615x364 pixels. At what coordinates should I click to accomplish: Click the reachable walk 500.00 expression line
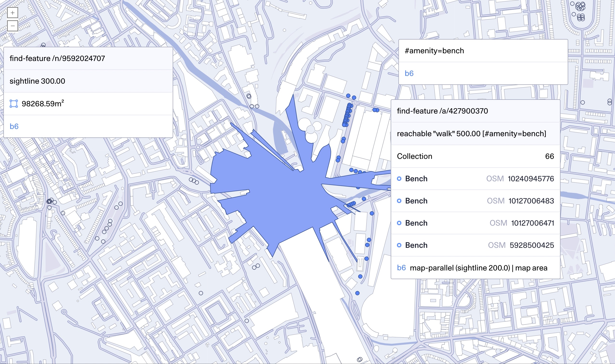(471, 134)
